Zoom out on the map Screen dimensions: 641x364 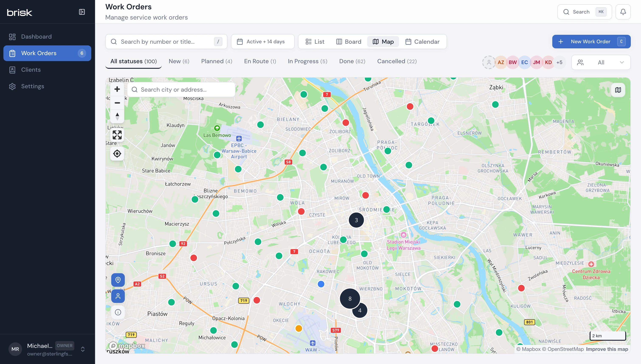tap(117, 103)
